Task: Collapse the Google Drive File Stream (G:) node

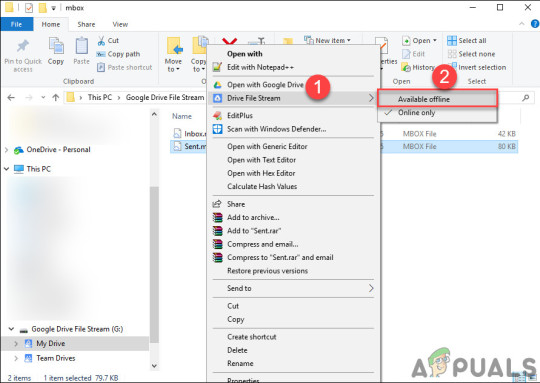Action: pos(11,329)
